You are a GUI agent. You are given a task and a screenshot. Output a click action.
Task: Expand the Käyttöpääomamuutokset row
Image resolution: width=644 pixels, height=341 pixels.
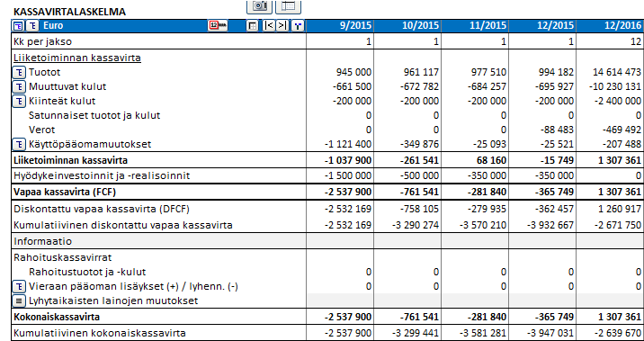pos(19,145)
